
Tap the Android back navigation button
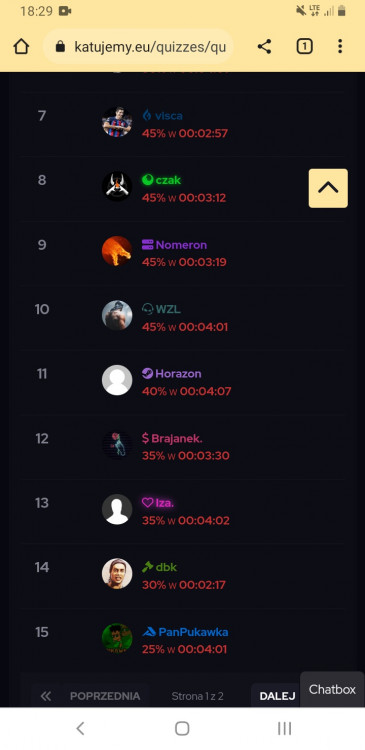coord(80,728)
